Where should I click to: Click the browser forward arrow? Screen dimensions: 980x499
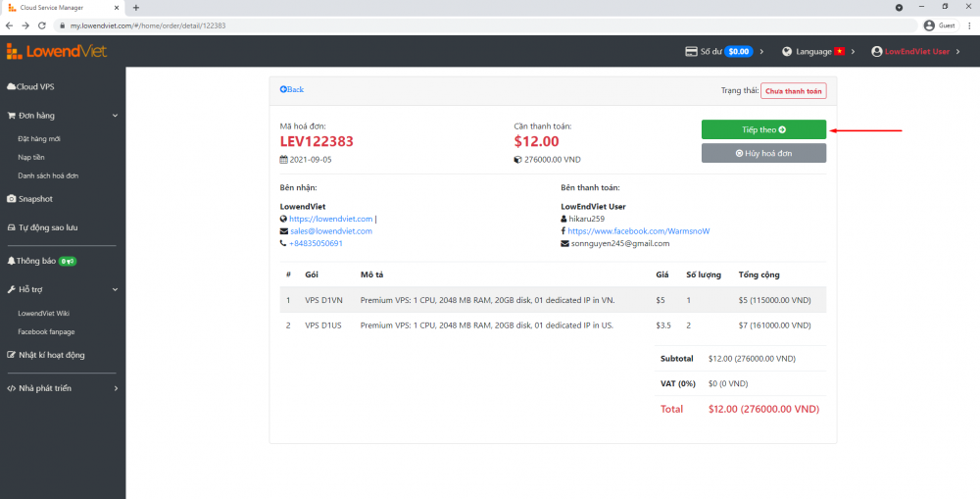coord(25,25)
